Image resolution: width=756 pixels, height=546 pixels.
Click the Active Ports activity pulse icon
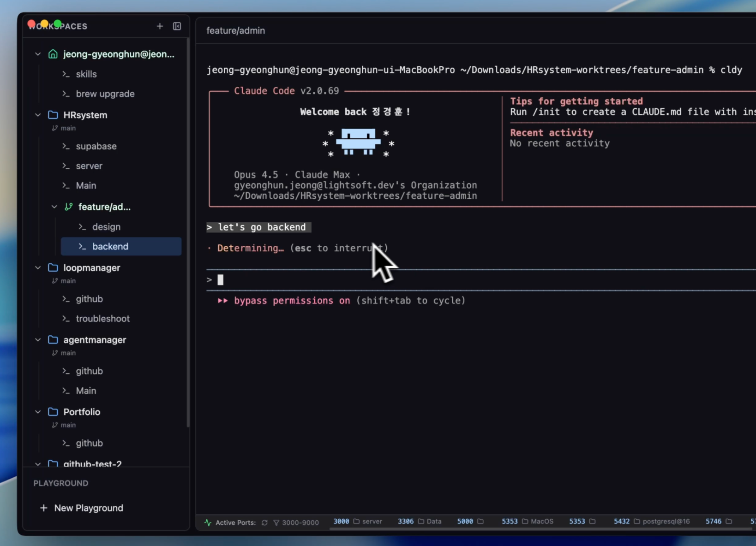coord(208,522)
